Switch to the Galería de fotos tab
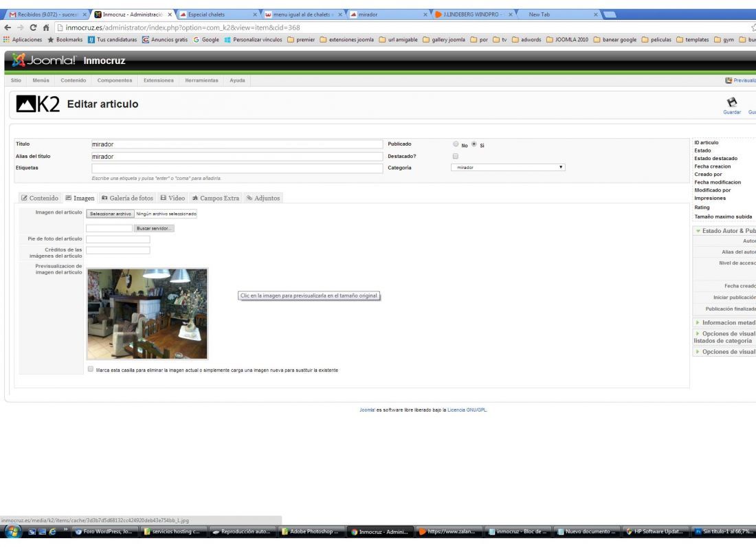This screenshot has width=756, height=547. (127, 198)
